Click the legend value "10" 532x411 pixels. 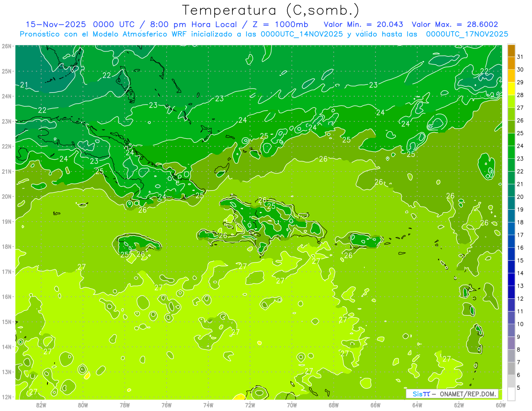coord(520,324)
